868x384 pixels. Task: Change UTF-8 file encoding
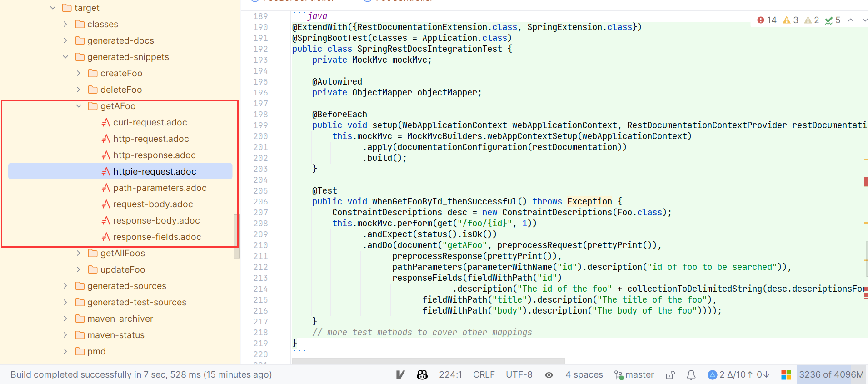[519, 374]
